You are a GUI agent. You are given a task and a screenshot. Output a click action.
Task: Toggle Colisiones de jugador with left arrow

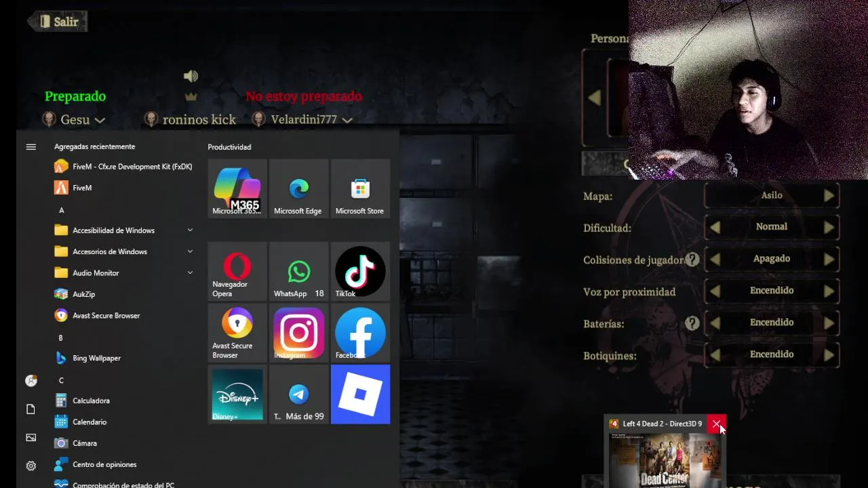715,260
